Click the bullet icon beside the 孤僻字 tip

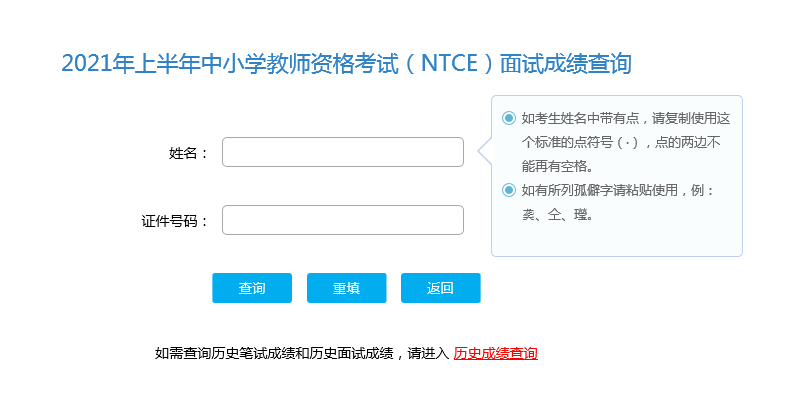(x=509, y=190)
